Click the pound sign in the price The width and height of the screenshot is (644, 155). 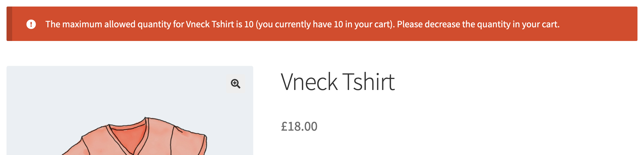click(284, 126)
